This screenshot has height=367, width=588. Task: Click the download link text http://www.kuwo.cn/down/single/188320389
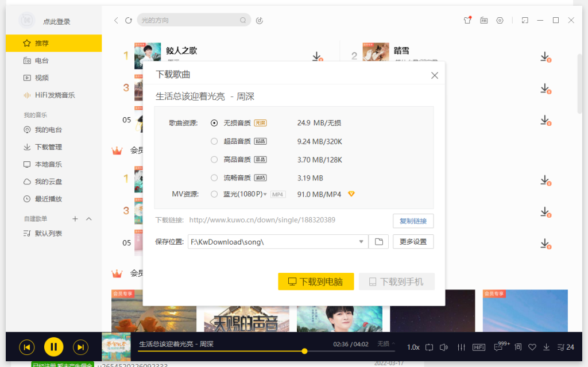pyautogui.click(x=262, y=220)
